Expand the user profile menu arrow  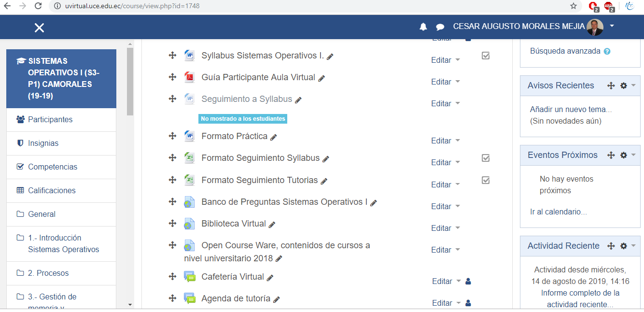(x=611, y=27)
